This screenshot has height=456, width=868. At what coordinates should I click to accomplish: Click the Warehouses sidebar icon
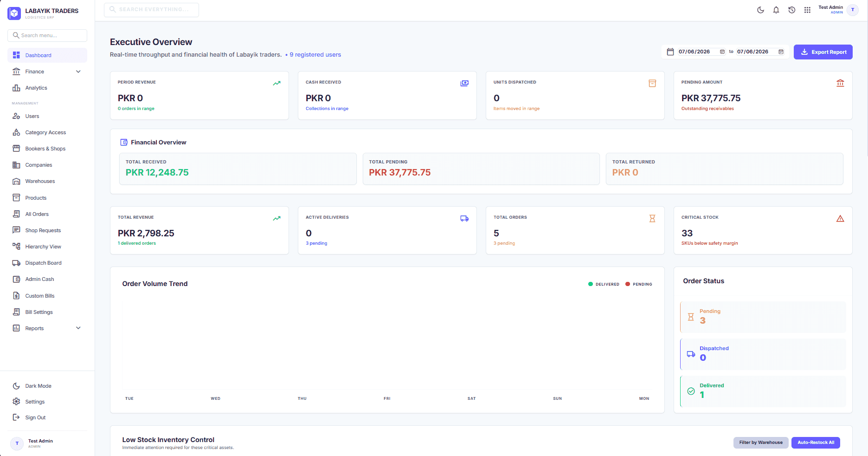16,181
